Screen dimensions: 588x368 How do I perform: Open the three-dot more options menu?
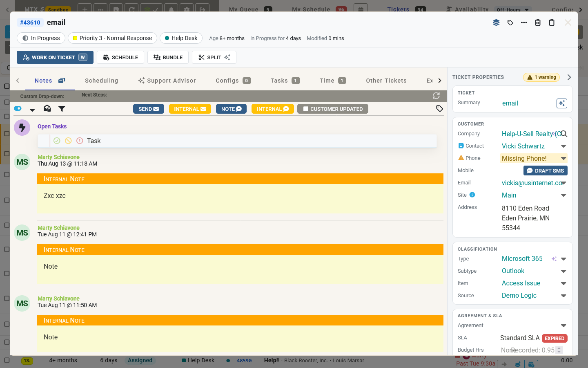[524, 22]
